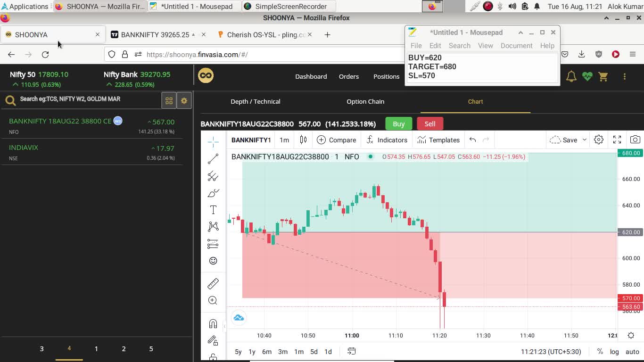Open Mousepad File menu
This screenshot has width=644, height=362.
coord(416,46)
